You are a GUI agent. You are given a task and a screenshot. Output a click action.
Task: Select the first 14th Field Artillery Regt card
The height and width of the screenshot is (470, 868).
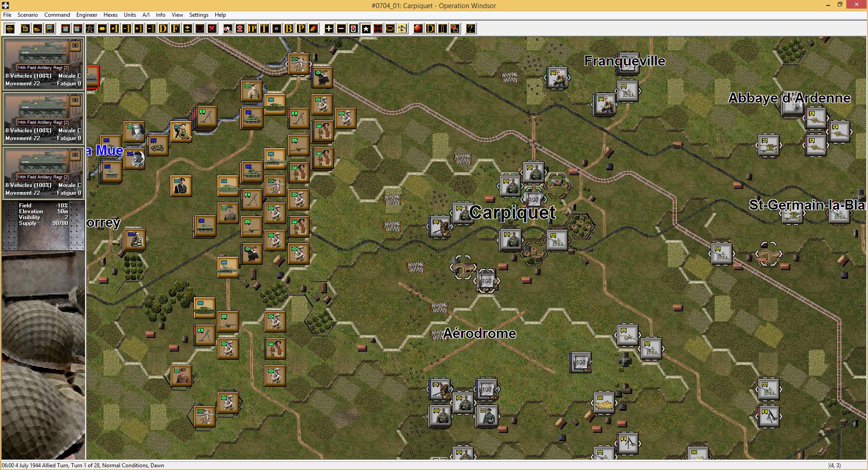coord(43,63)
